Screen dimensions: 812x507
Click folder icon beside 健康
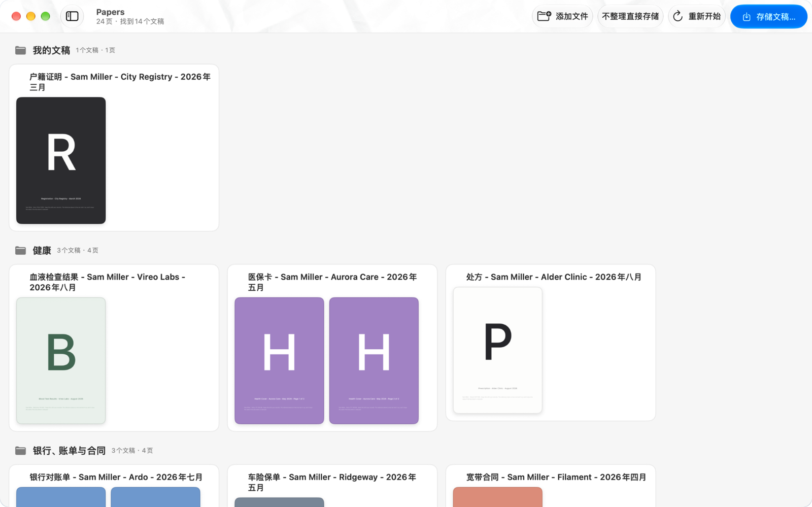point(20,250)
